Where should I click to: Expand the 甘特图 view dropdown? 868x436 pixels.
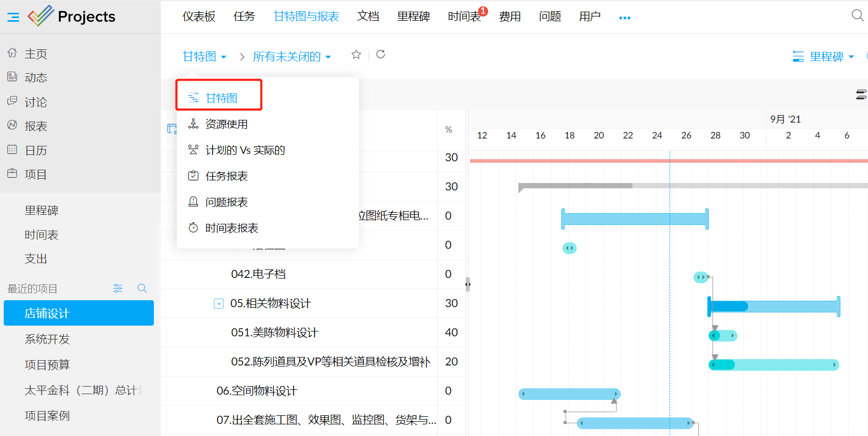pyautogui.click(x=204, y=56)
